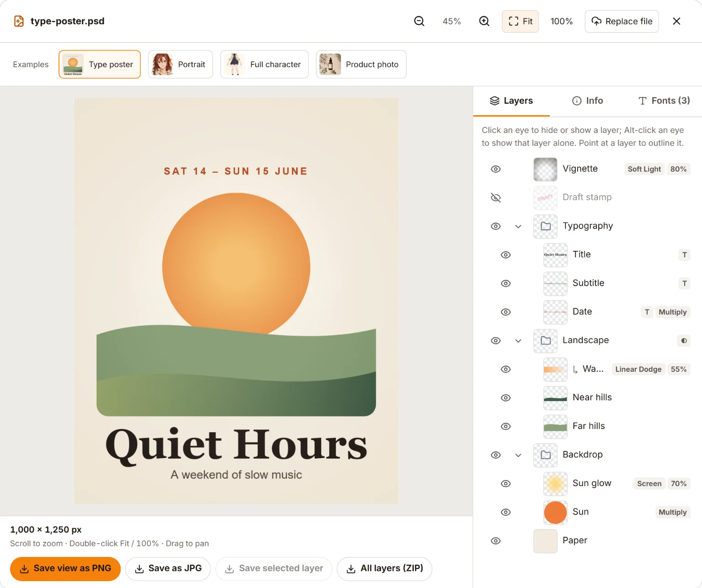Image resolution: width=702 pixels, height=588 pixels.
Task: Collapse the Backdrop group
Action: 518,455
